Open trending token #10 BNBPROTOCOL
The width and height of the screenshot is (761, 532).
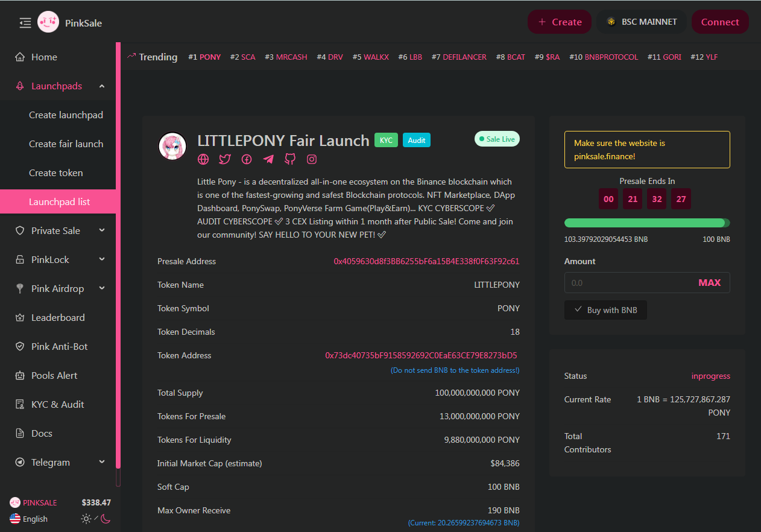[604, 57]
